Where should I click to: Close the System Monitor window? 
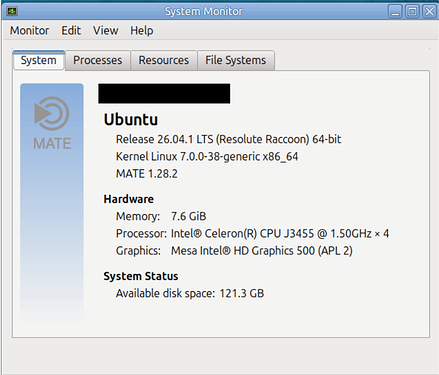click(x=430, y=12)
